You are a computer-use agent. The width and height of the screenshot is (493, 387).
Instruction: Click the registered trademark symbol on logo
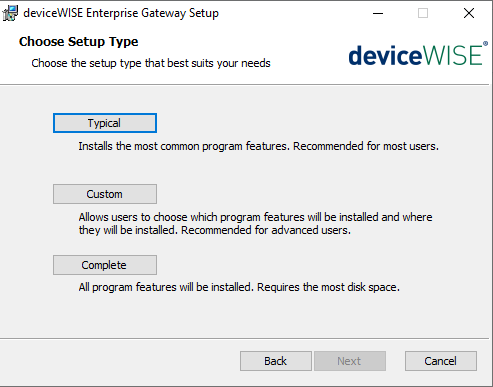[485, 44]
